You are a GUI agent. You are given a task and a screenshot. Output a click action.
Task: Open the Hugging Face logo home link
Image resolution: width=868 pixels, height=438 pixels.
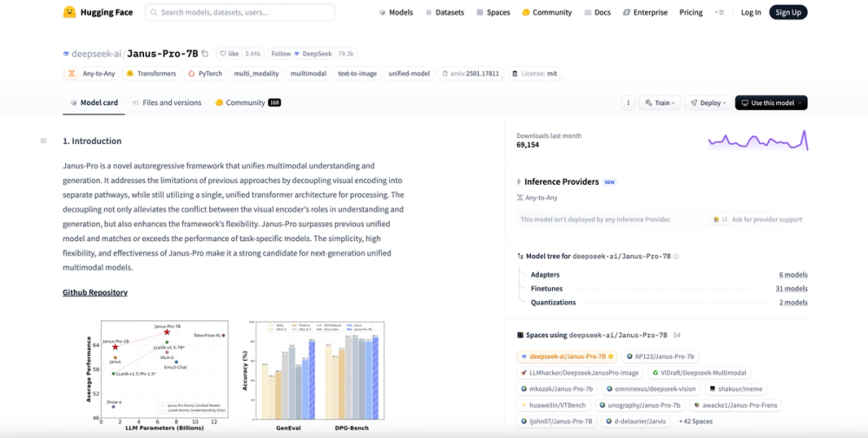click(x=97, y=12)
